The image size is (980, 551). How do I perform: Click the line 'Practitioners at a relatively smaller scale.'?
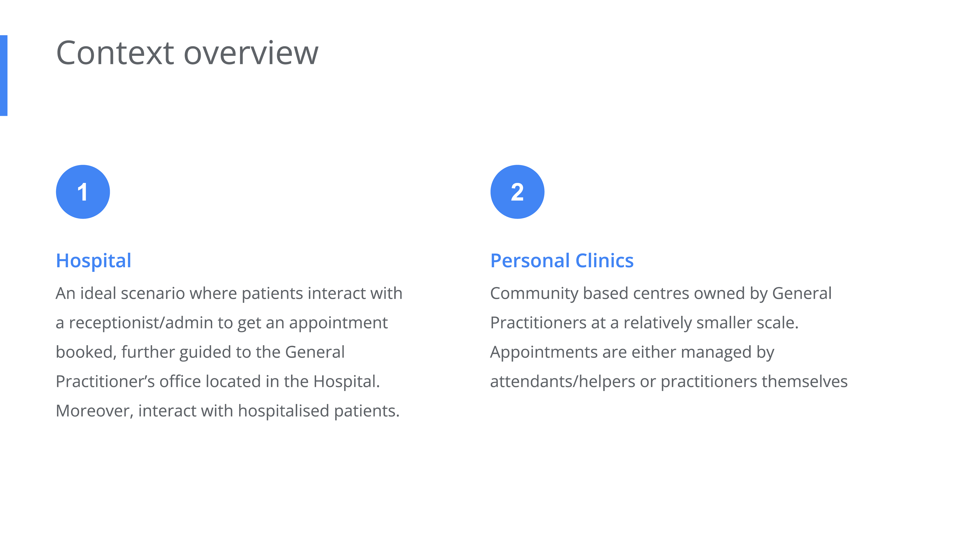(x=644, y=323)
